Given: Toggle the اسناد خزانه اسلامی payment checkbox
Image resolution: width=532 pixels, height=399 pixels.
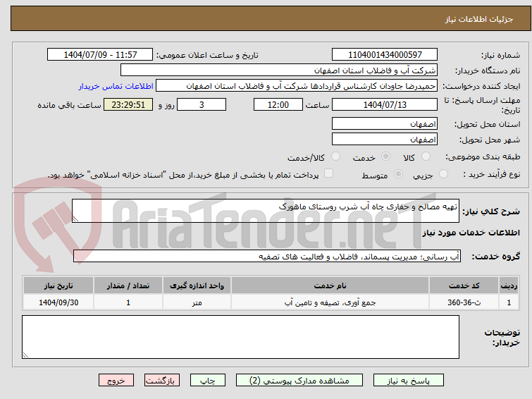Looking at the screenshot, I should (x=328, y=173).
